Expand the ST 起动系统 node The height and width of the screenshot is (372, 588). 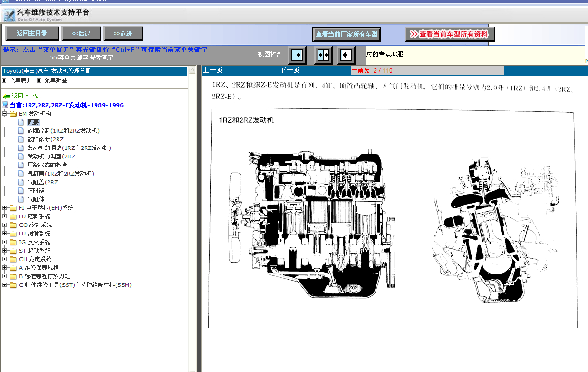tap(5, 251)
